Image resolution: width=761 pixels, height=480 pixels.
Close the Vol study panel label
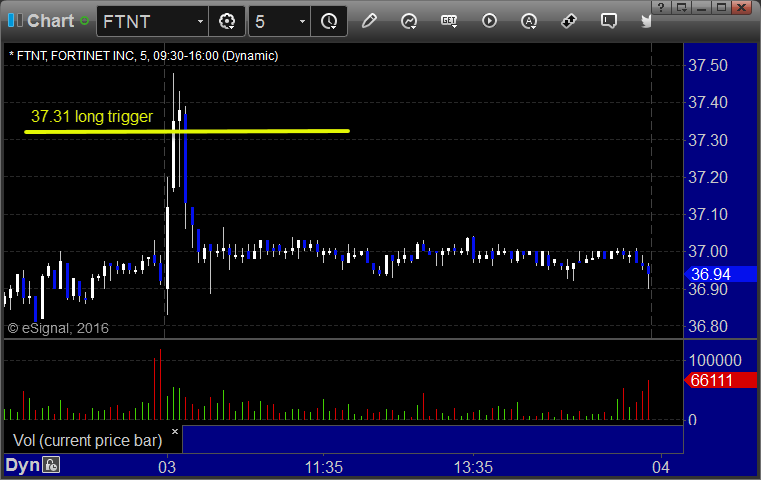(175, 431)
